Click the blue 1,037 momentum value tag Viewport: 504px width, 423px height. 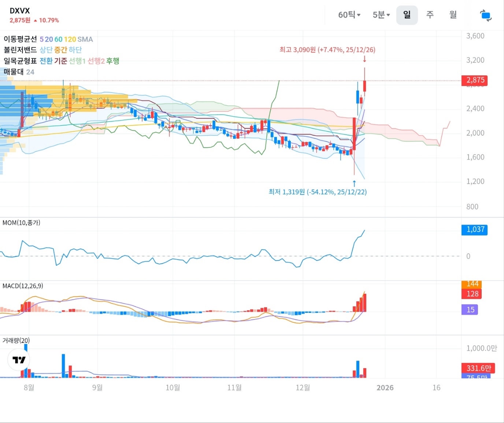475,229
